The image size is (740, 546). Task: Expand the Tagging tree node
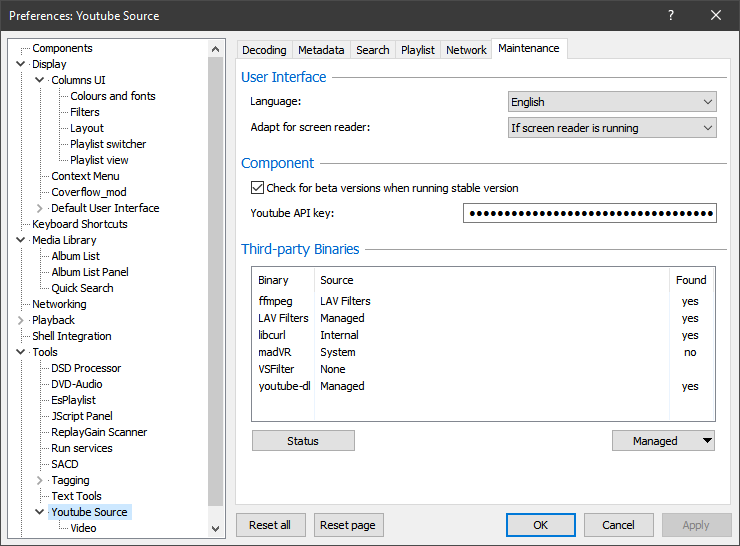(x=41, y=480)
